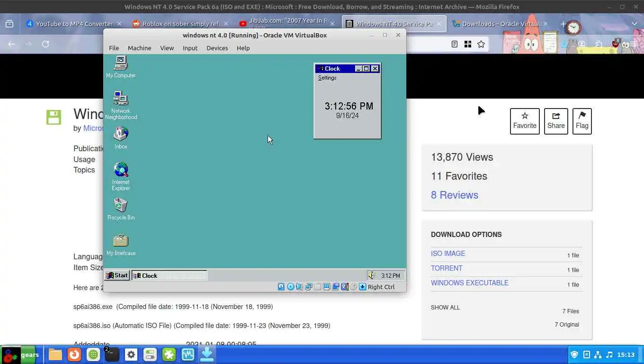Expand the list all tabs chevron

pyautogui.click(x=635, y=24)
